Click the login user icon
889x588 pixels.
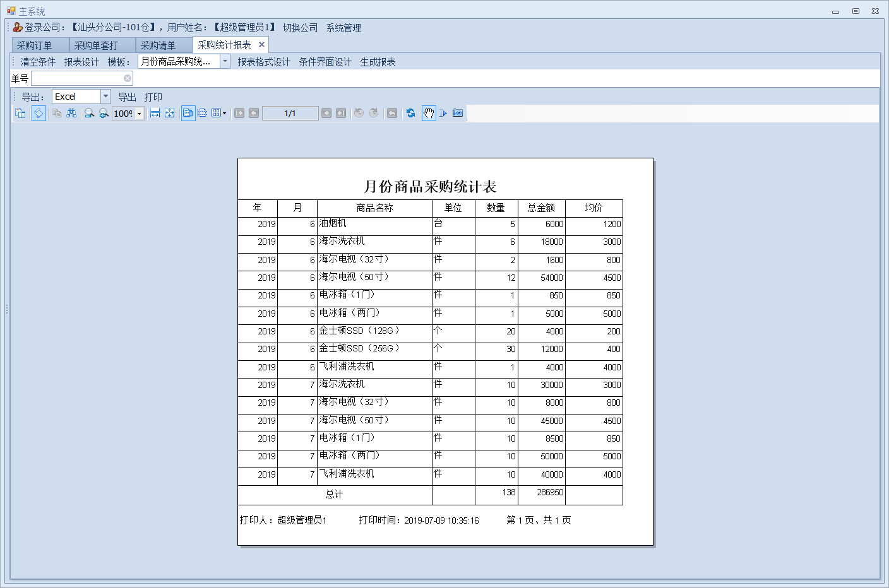[18, 27]
